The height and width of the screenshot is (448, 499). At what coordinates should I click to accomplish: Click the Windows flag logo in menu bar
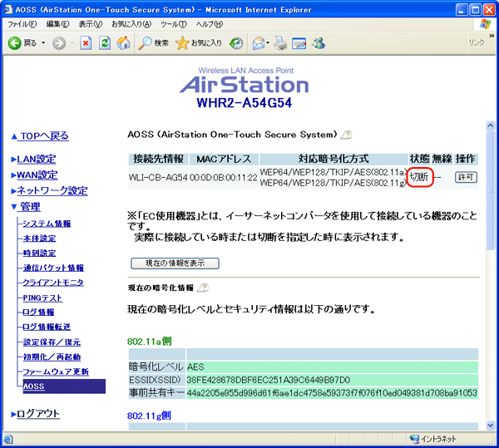pyautogui.click(x=486, y=24)
